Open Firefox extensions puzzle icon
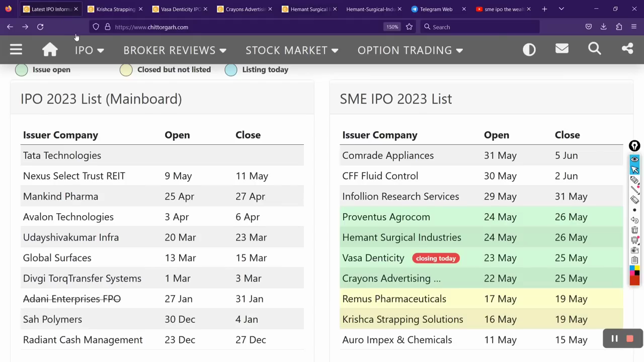Viewport: 644px width, 362px height. click(x=619, y=27)
